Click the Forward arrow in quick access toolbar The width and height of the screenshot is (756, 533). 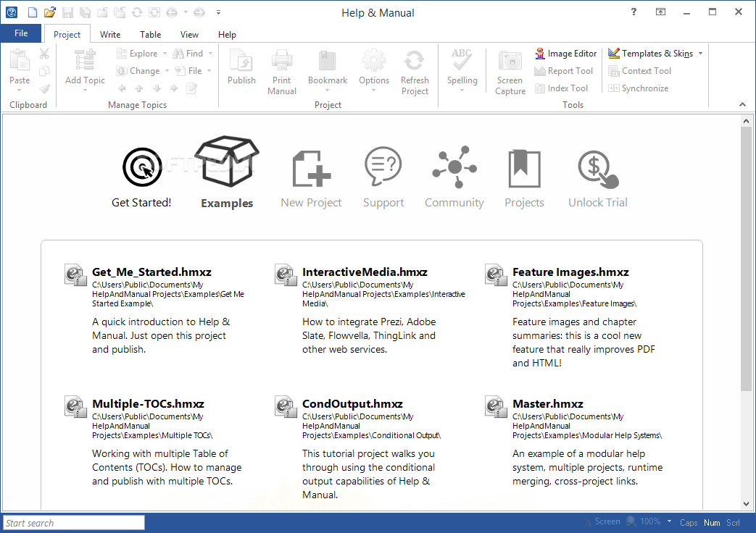pyautogui.click(x=199, y=12)
